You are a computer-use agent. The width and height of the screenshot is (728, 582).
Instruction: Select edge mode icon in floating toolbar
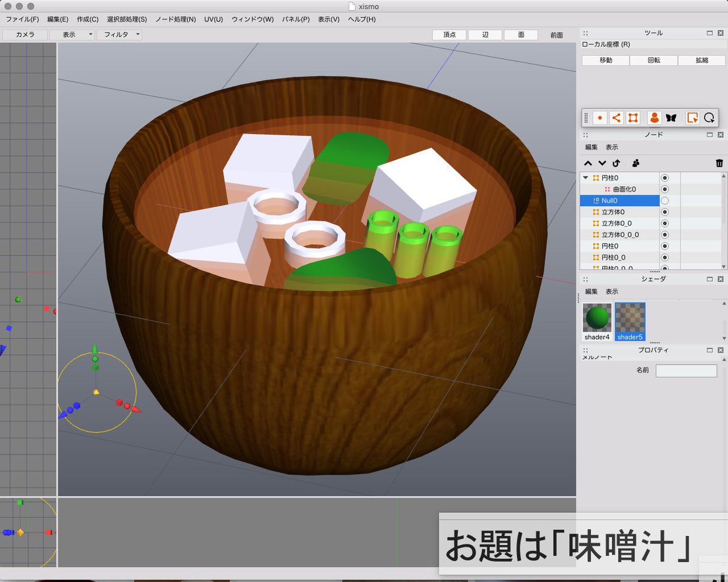(616, 118)
